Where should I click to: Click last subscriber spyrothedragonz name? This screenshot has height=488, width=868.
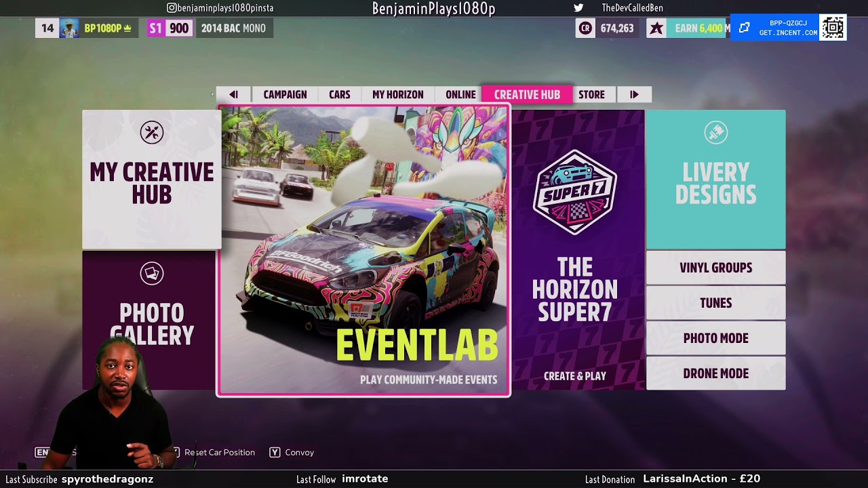[107, 479]
